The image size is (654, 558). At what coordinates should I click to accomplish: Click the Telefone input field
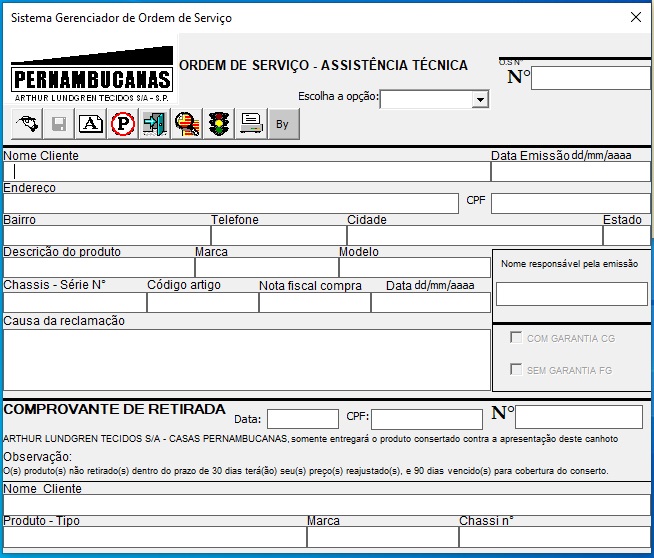tap(279, 236)
